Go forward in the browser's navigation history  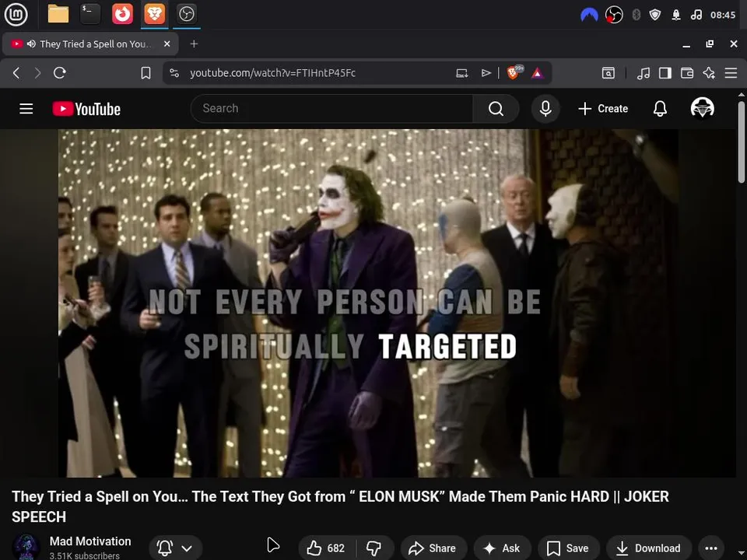pos(37,73)
